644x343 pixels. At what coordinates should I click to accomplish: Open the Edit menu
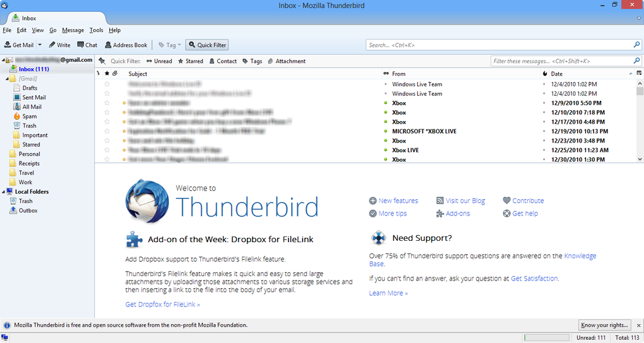pyautogui.click(x=21, y=30)
